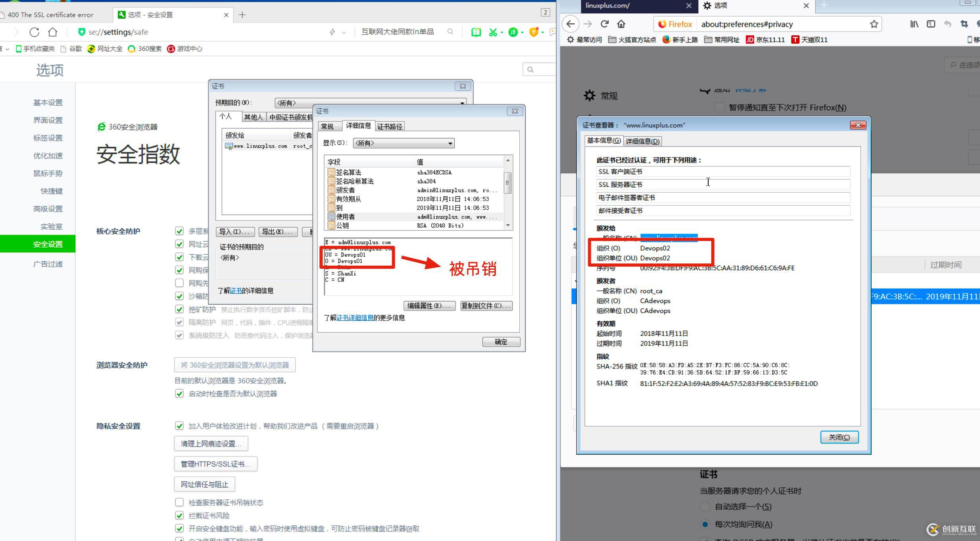Viewport: 980px width, 541px height.
Task: Toggle Firefox sidebar icon
Action: pyautogui.click(x=931, y=24)
